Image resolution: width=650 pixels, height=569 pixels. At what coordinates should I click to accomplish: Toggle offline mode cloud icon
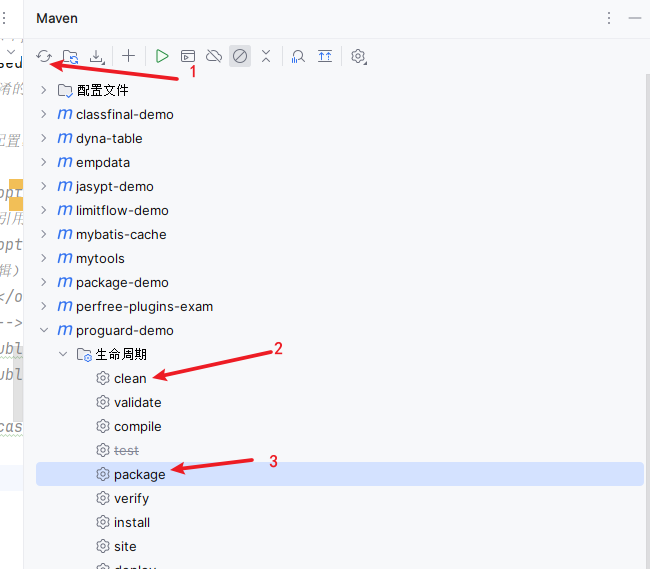(214, 56)
